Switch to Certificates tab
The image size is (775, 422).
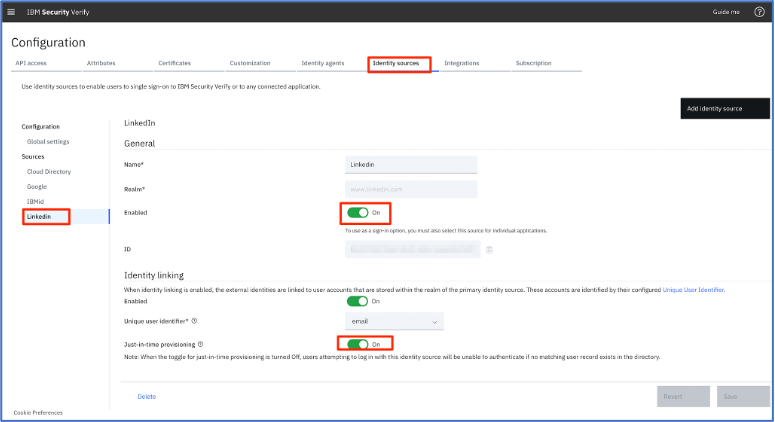174,63
